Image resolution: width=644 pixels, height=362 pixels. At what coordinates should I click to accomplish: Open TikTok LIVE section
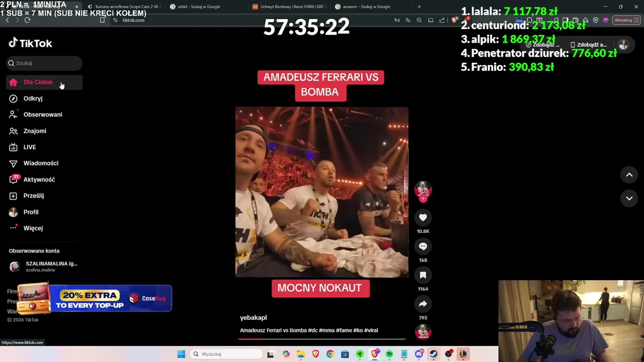click(44, 147)
